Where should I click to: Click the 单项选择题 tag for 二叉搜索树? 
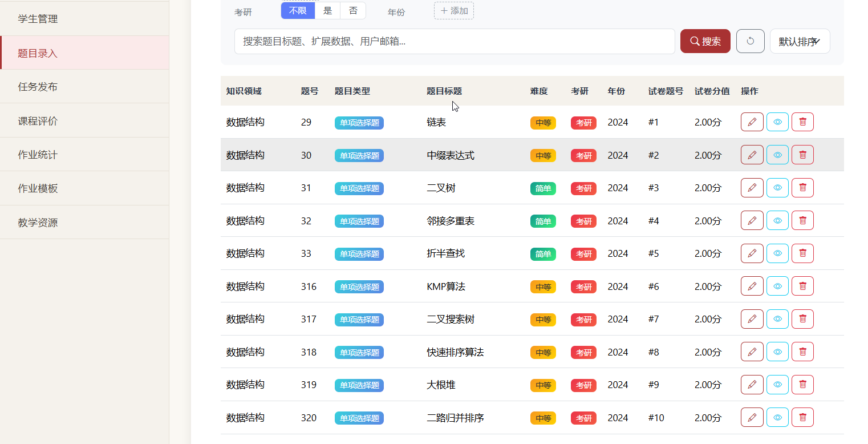pyautogui.click(x=359, y=320)
